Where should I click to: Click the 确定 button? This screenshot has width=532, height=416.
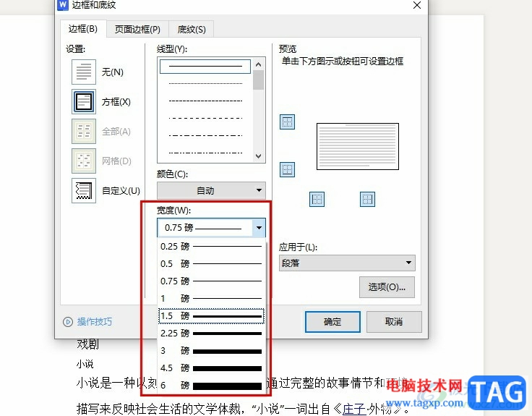(332, 322)
